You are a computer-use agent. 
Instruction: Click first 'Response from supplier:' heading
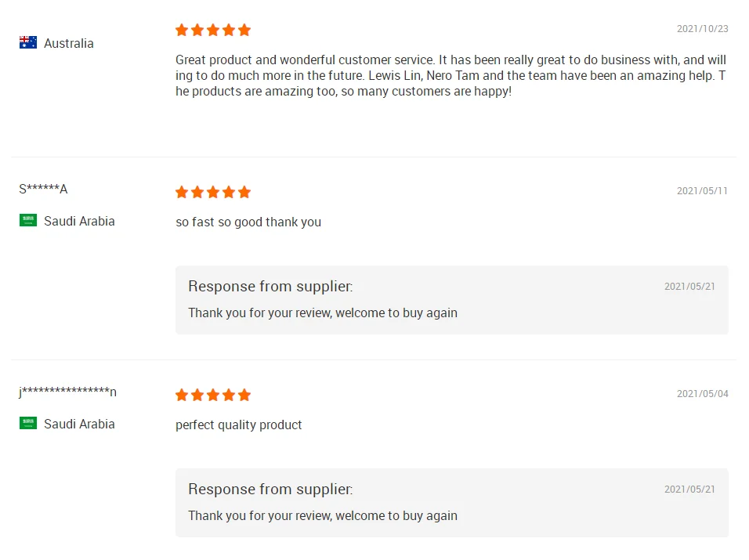click(x=270, y=286)
